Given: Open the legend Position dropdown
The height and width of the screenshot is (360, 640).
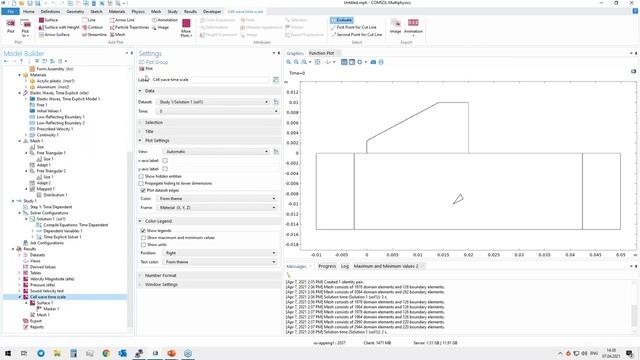Looking at the screenshot, I should click(220, 253).
